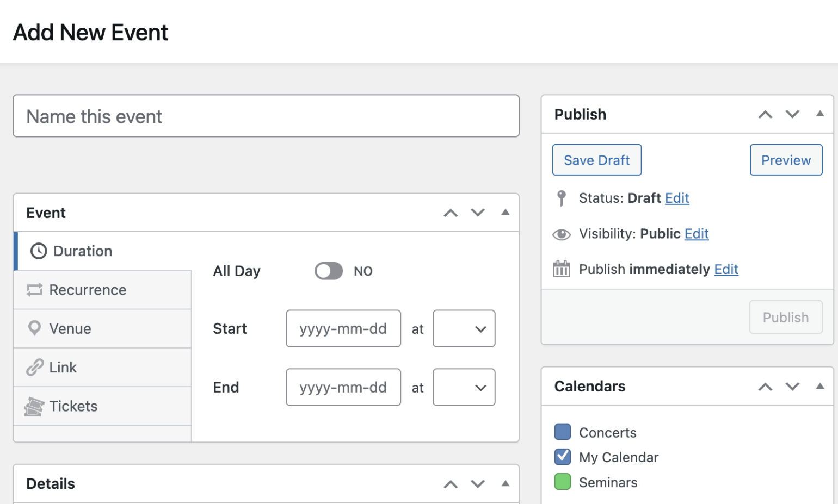Collapse the Publish panel
Viewport: 838px width, 504px height.
(x=820, y=114)
